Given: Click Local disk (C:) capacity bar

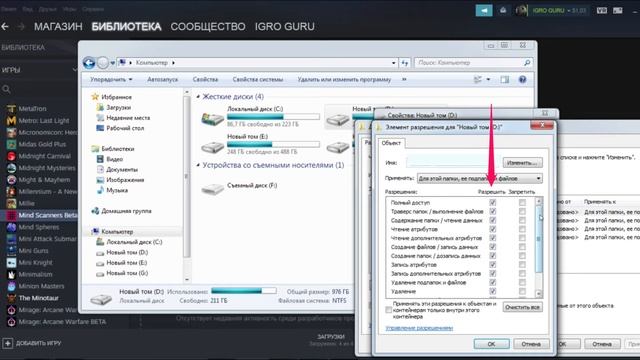Looking at the screenshot, I should pos(273,117).
